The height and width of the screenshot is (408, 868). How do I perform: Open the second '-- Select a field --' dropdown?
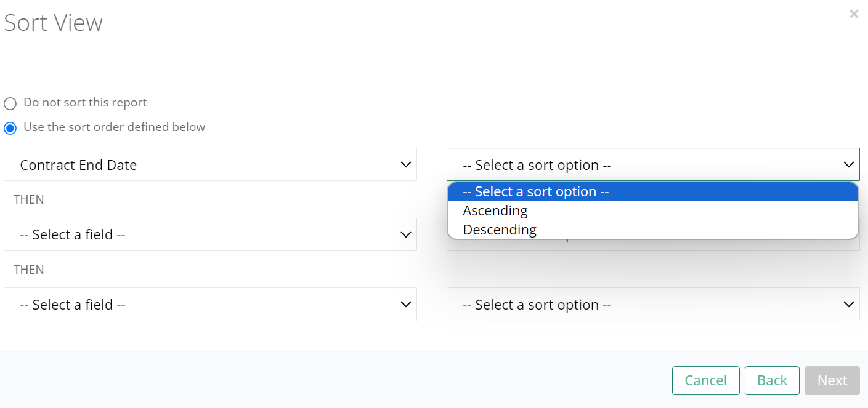coord(209,234)
